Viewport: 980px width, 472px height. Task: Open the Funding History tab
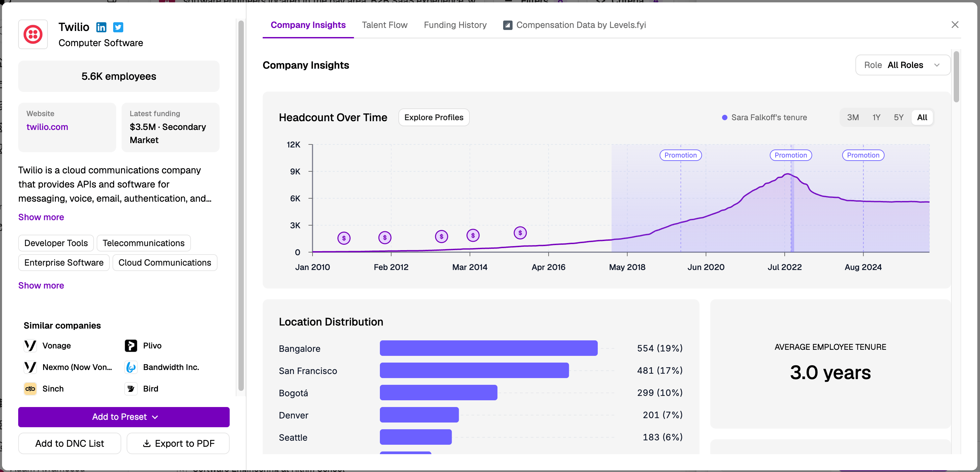(x=455, y=25)
